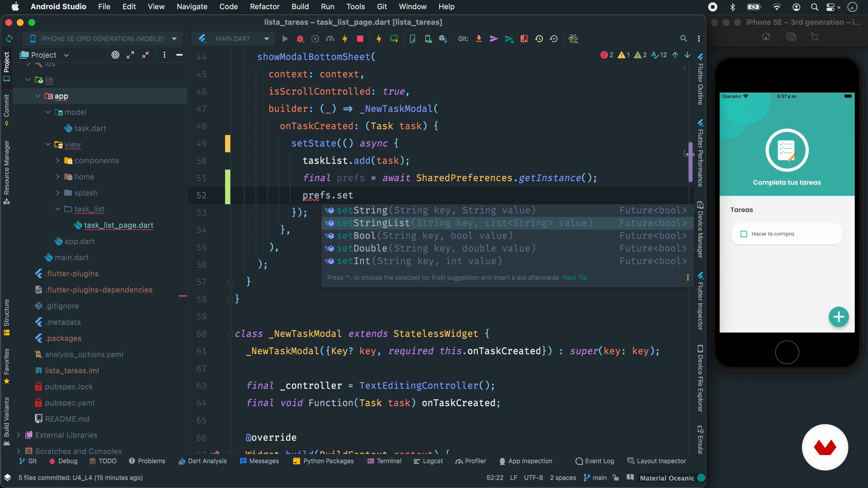Collapse all items in Project panel
The image size is (868, 488).
point(145,55)
